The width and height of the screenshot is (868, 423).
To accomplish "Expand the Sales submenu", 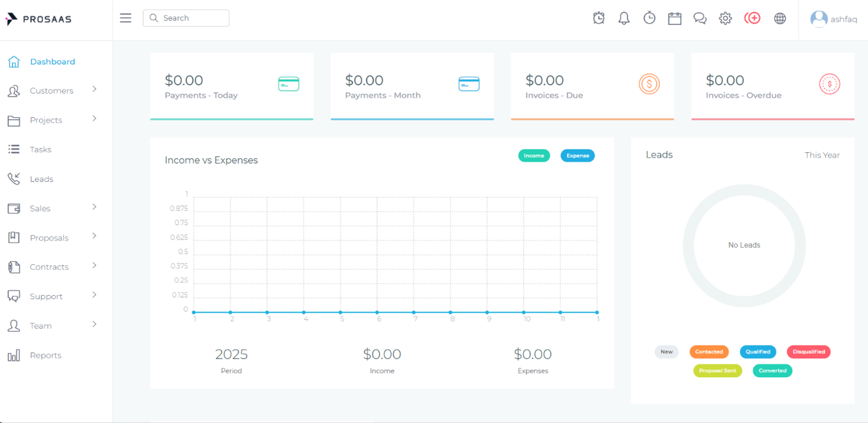I will point(40,208).
